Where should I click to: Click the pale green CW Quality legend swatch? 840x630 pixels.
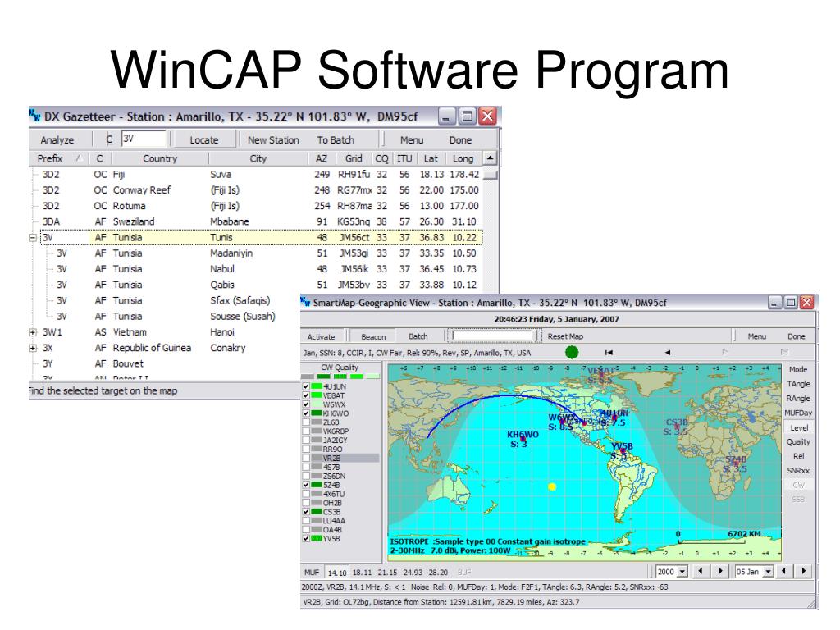tap(373, 377)
